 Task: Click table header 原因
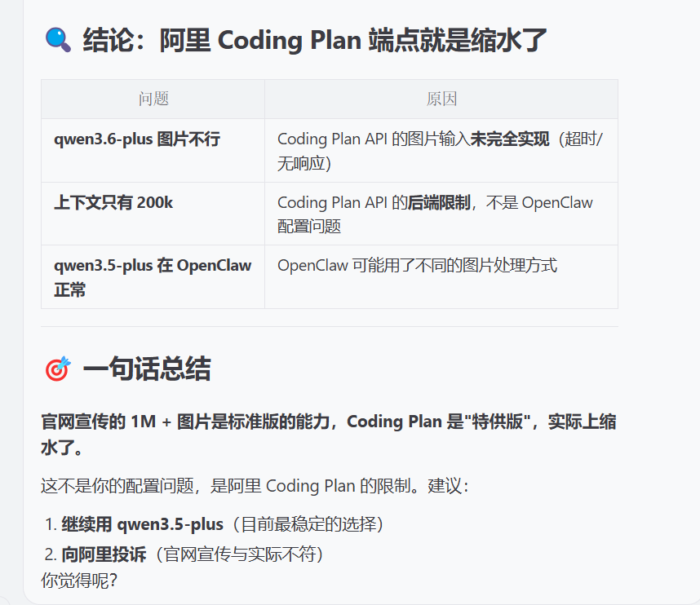pos(441,99)
